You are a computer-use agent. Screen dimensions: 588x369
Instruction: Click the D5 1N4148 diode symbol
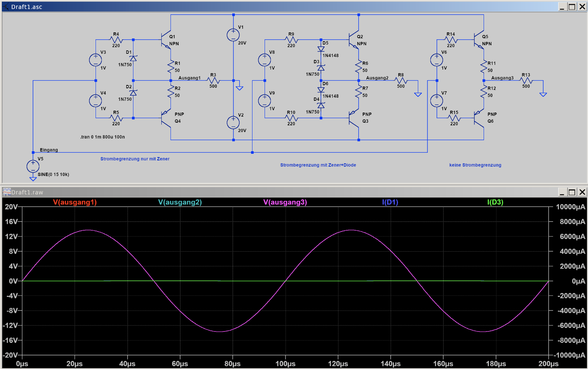tap(321, 49)
